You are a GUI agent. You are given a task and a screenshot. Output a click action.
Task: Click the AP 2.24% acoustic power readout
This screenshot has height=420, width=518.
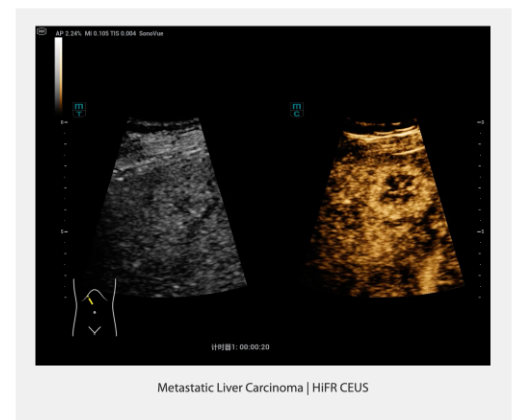[x=68, y=33]
